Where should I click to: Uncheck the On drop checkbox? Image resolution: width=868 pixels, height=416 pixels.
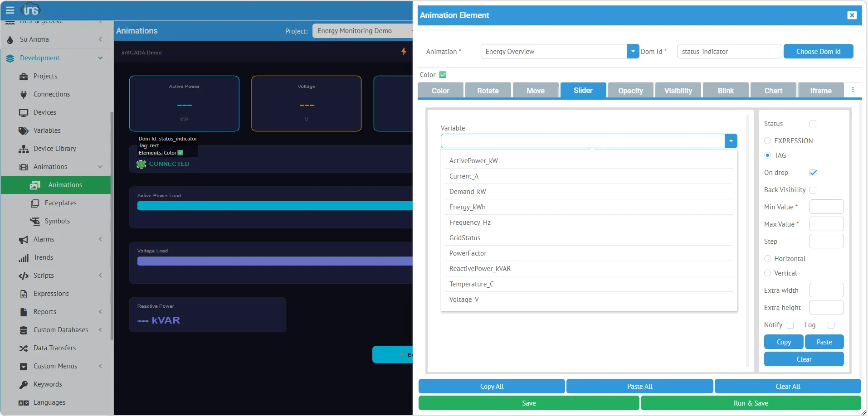tap(814, 173)
